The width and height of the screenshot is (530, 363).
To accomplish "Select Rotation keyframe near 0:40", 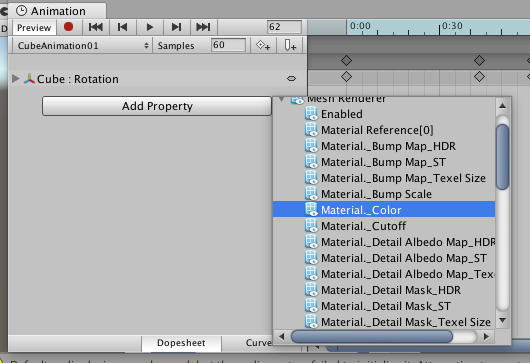I will point(479,77).
